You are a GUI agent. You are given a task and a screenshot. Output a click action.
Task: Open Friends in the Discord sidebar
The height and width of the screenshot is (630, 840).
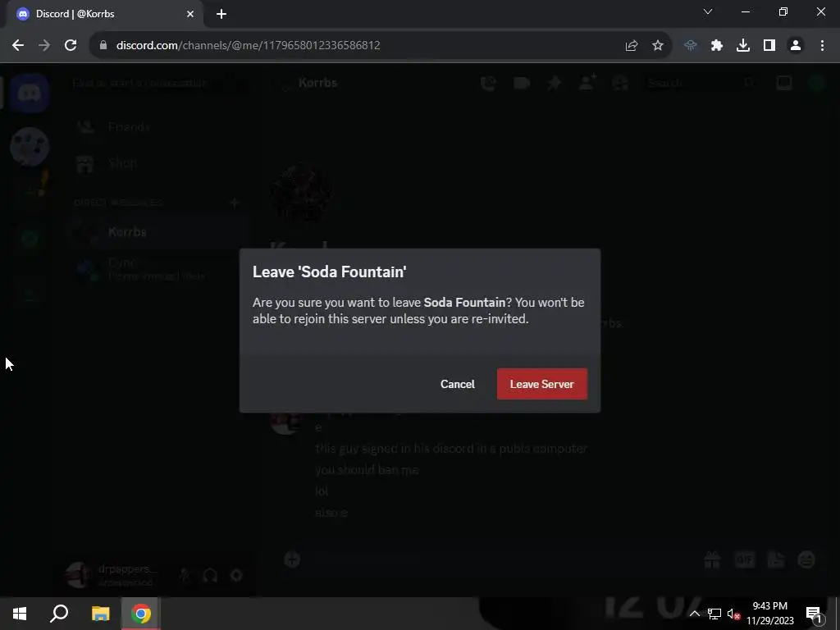click(157, 127)
